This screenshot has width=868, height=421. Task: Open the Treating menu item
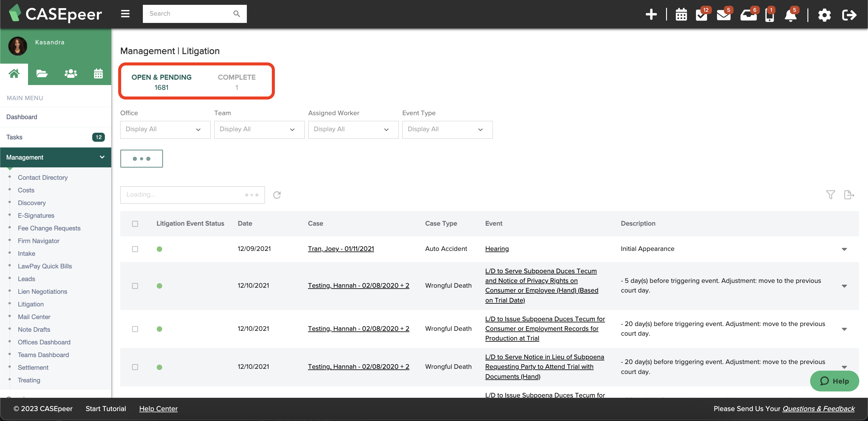(29, 380)
